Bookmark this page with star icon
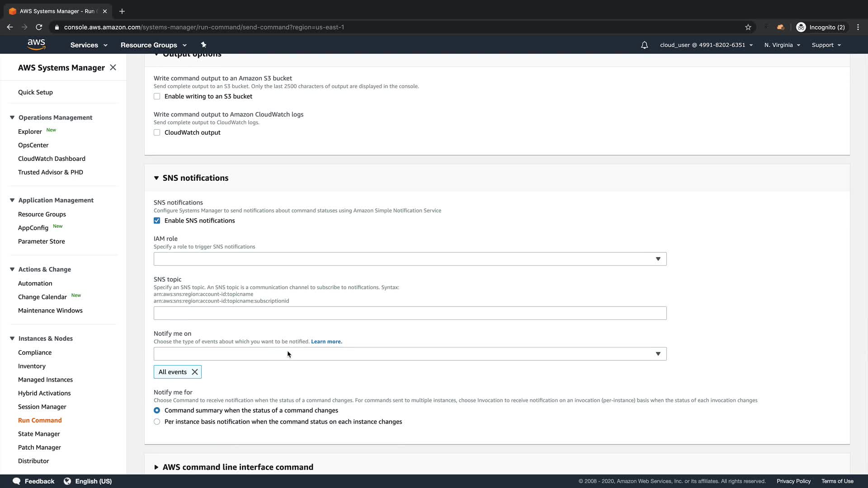This screenshot has height=488, width=868. (x=748, y=27)
